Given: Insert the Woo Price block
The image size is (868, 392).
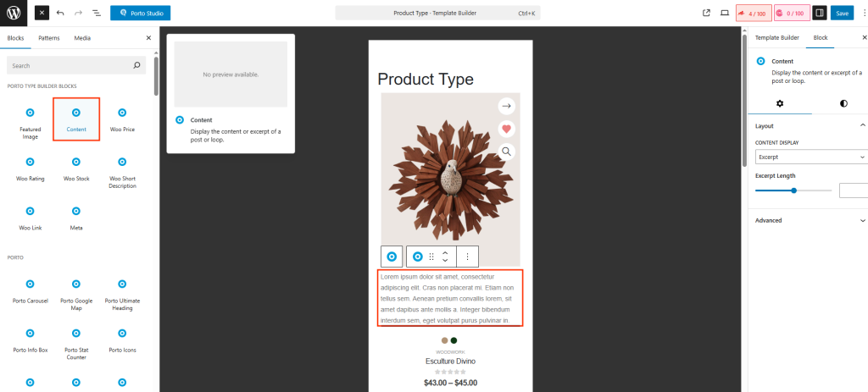Looking at the screenshot, I should point(122,119).
